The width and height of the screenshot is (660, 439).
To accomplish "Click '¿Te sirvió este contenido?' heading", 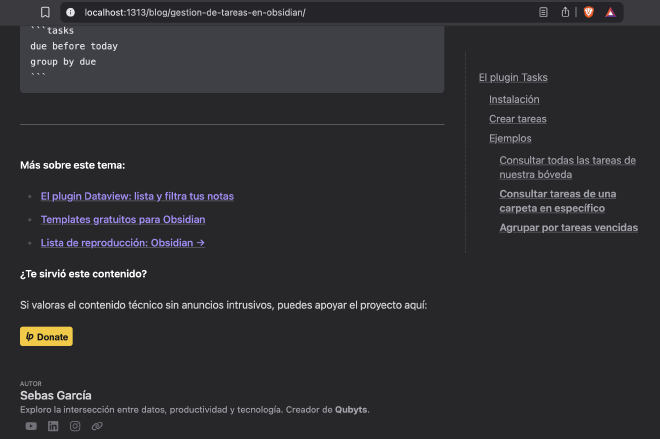I will [83, 274].
